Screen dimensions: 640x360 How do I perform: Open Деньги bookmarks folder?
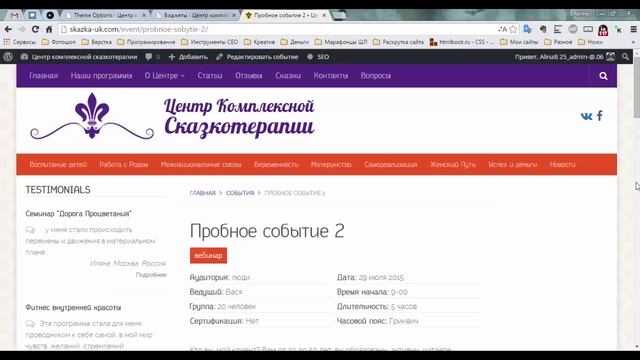[295, 42]
